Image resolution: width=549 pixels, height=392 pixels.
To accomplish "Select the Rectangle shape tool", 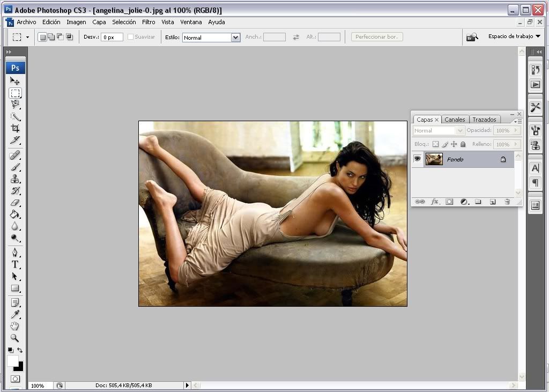I will (x=14, y=289).
